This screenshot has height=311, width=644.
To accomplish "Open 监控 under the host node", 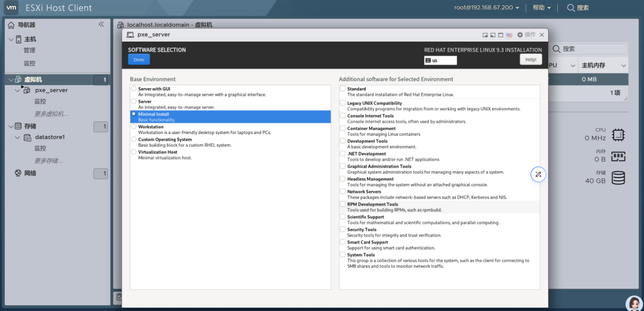I will tap(29, 63).
